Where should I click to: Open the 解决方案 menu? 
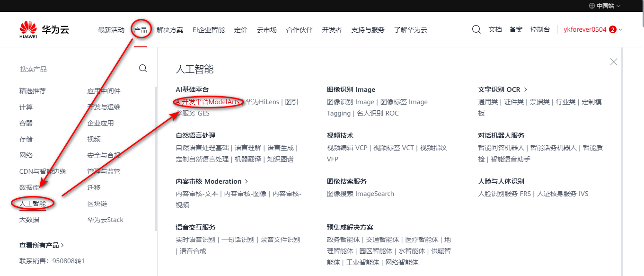(170, 30)
